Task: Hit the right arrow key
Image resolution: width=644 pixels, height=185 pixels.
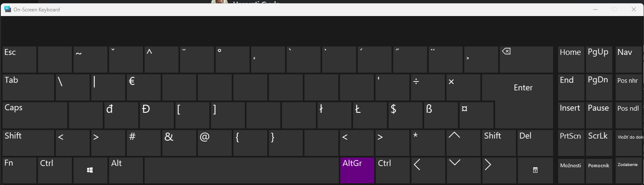Action: point(499,170)
